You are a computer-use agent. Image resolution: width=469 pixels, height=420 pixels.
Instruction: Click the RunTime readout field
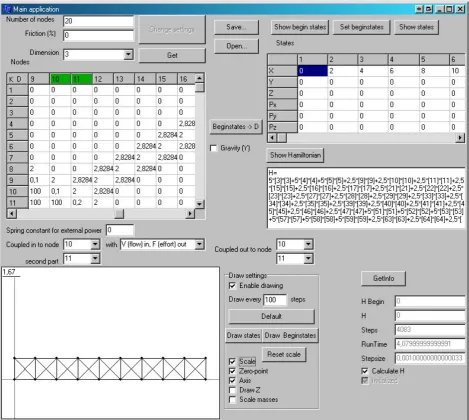430,344
